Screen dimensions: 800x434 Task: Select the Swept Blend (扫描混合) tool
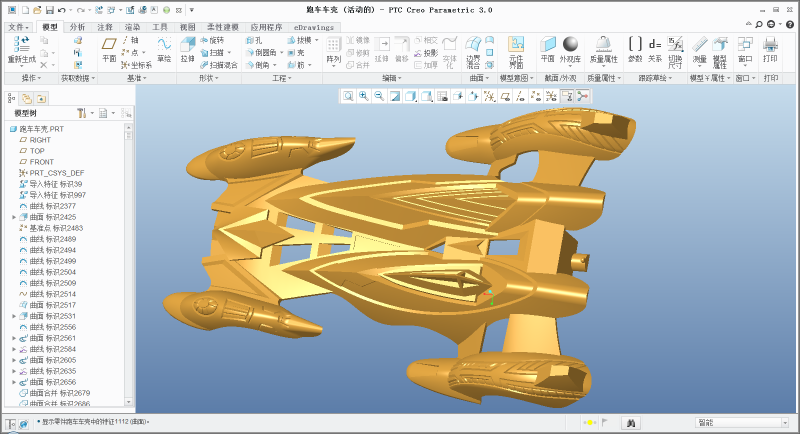(219, 65)
